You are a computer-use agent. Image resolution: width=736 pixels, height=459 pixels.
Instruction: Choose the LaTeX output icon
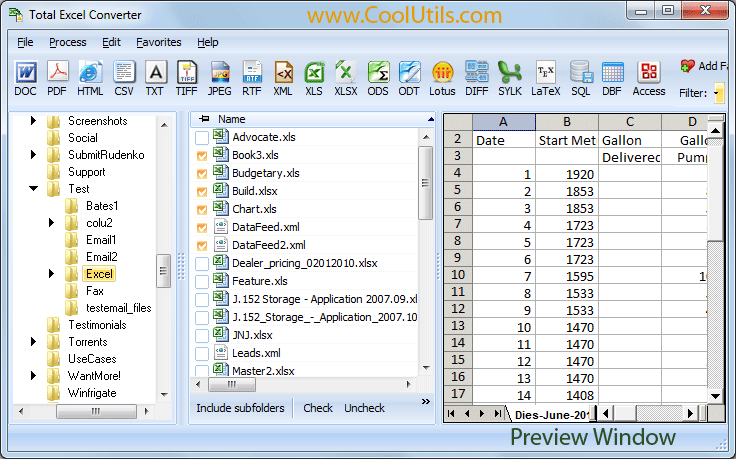545,78
